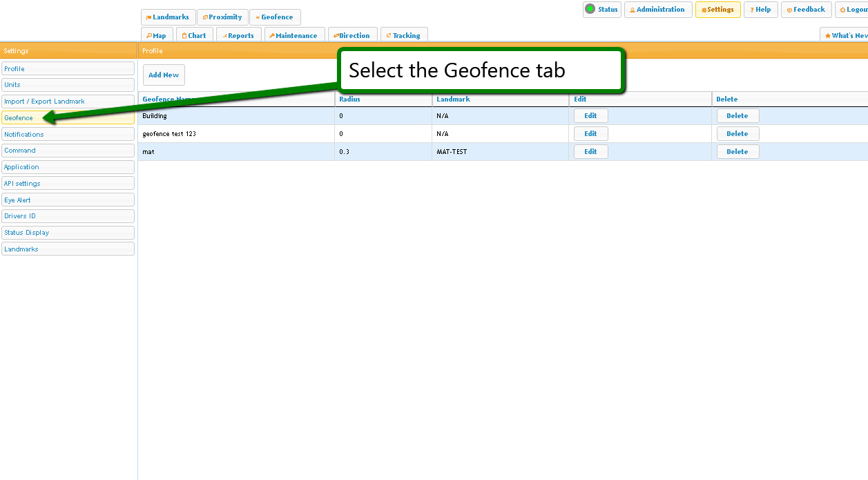Image resolution: width=868 pixels, height=480 pixels.
Task: Click the Feedback button
Action: pyautogui.click(x=806, y=10)
